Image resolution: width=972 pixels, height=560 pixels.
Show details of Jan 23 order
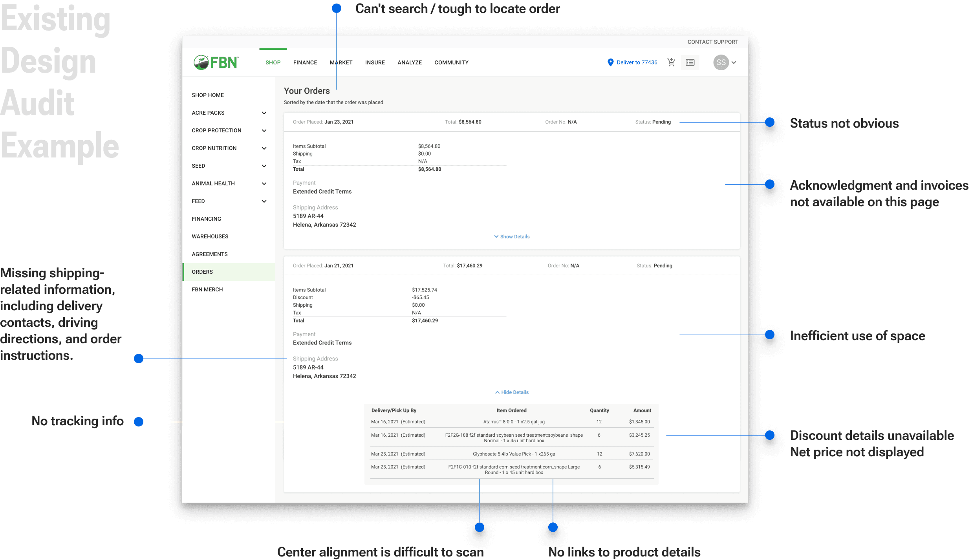coord(512,237)
